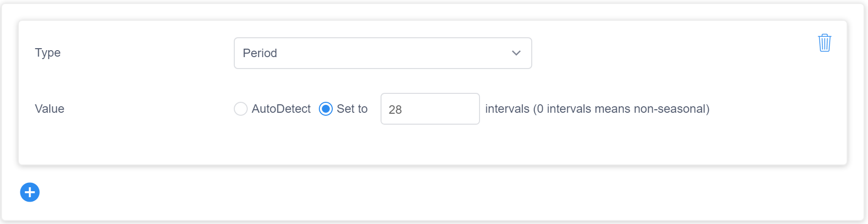Click the number 28 in the interval box
Viewport: 868px width, 224px height.
coord(395,110)
